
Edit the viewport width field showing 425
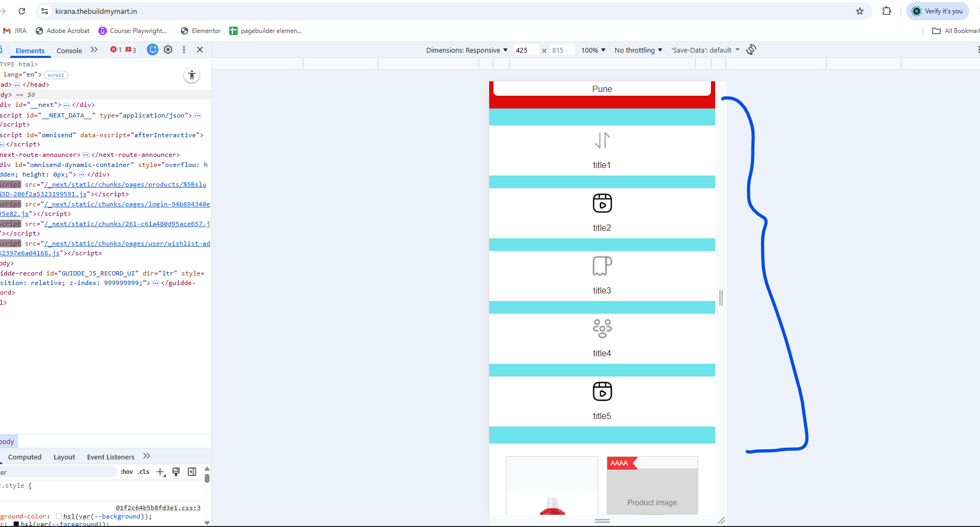[x=525, y=51]
